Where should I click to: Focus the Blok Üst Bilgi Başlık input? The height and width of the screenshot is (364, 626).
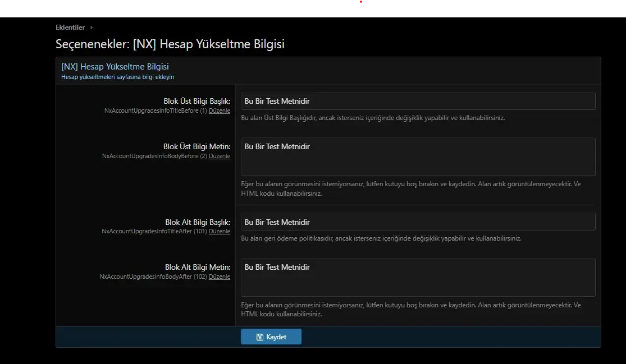coord(418,101)
